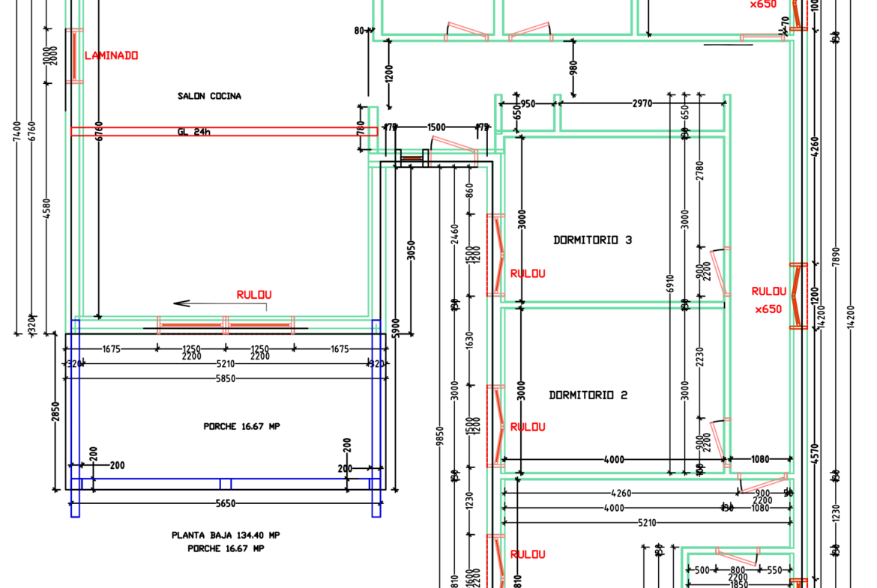Select the 7400 dimension on left edge
This screenshot has height=588, width=877.
point(17,134)
